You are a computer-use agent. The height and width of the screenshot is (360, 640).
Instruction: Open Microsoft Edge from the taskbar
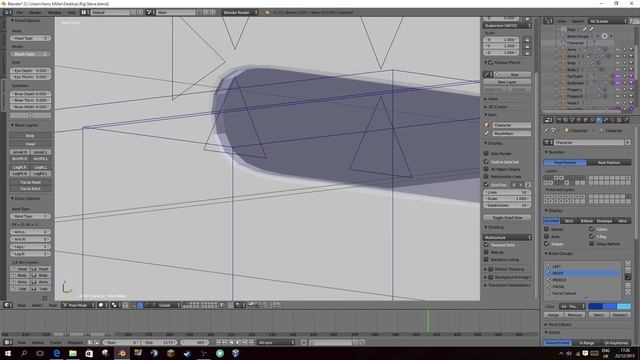pyautogui.click(x=56, y=353)
